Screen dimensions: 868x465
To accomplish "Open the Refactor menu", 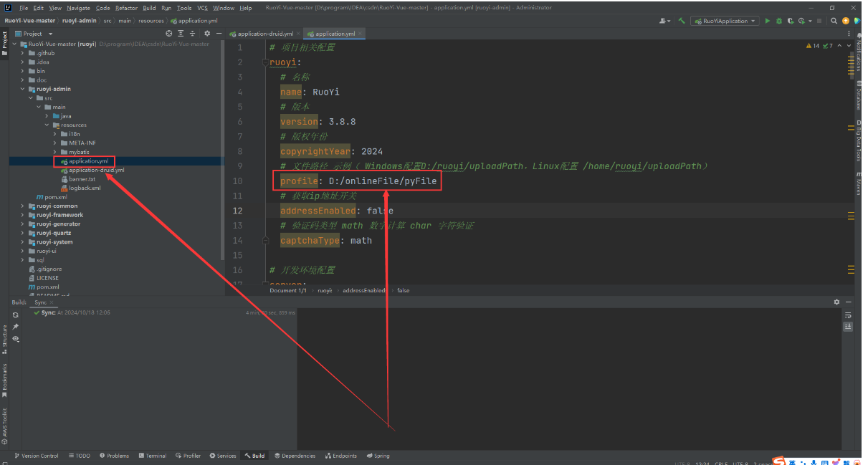I will pos(126,8).
